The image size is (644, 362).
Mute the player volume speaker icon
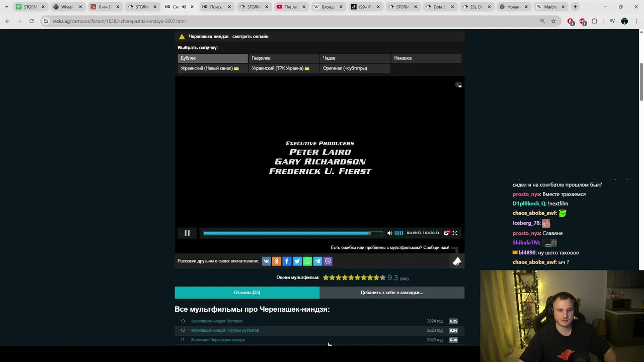point(389,233)
